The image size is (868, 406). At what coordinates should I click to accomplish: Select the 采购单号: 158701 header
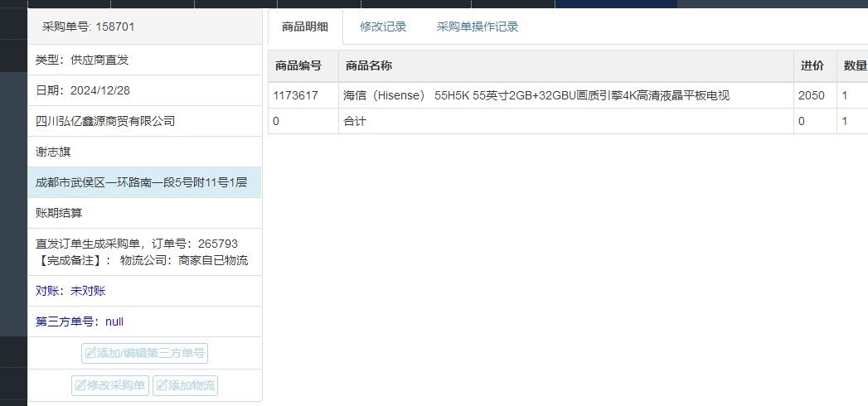point(144,27)
